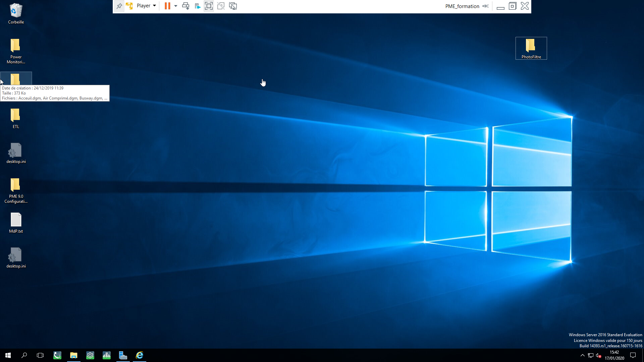644x362 pixels.
Task: Collapse toolbar with double chevron next to PME_formation
Action: pos(485,6)
